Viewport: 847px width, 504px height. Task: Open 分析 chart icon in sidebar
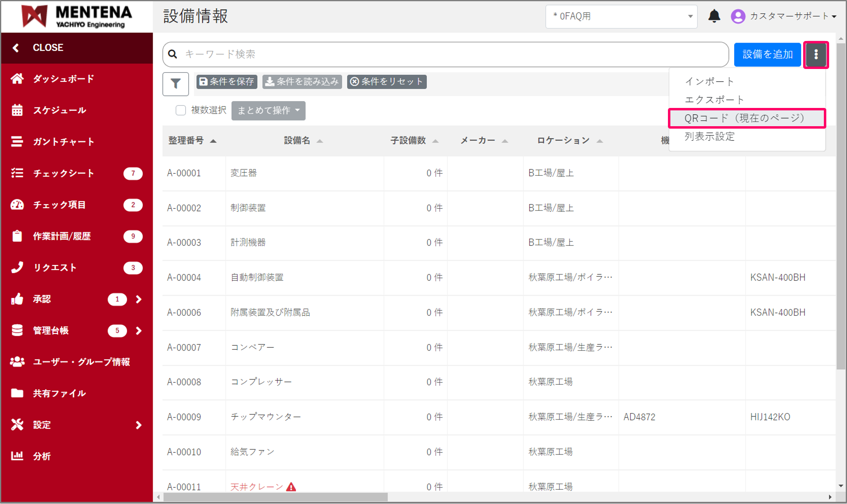tap(17, 456)
